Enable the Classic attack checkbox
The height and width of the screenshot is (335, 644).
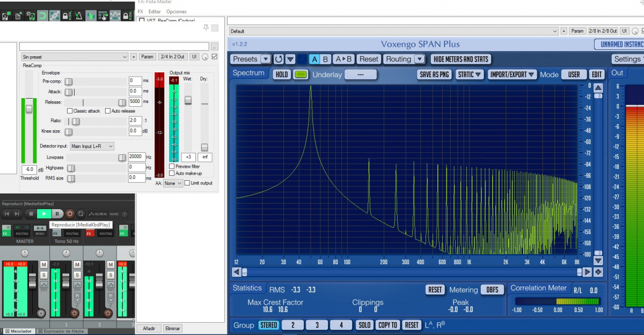pos(70,111)
